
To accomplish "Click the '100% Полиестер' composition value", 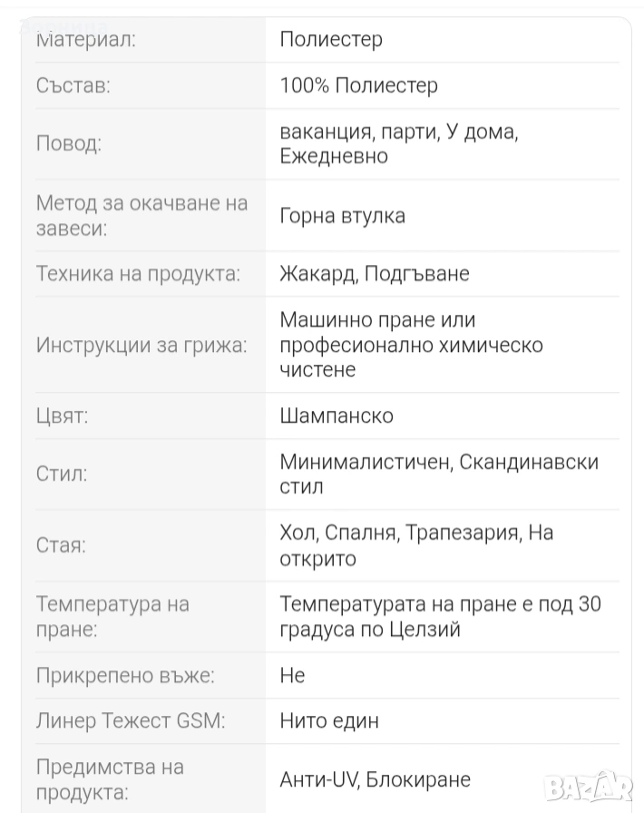I will (358, 85).
